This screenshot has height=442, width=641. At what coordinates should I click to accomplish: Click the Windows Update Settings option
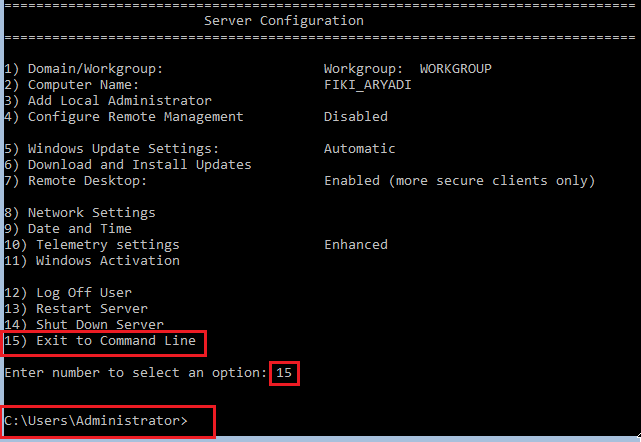111,149
